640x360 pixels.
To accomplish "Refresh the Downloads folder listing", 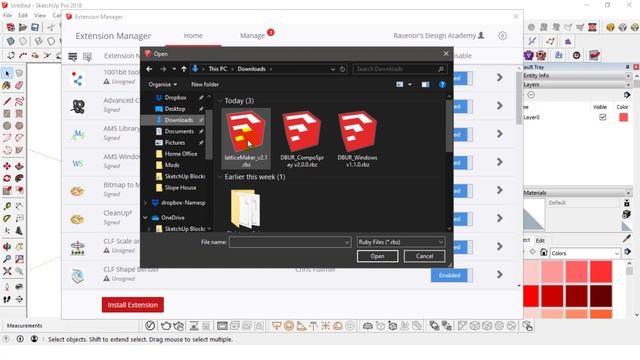I will [x=342, y=69].
